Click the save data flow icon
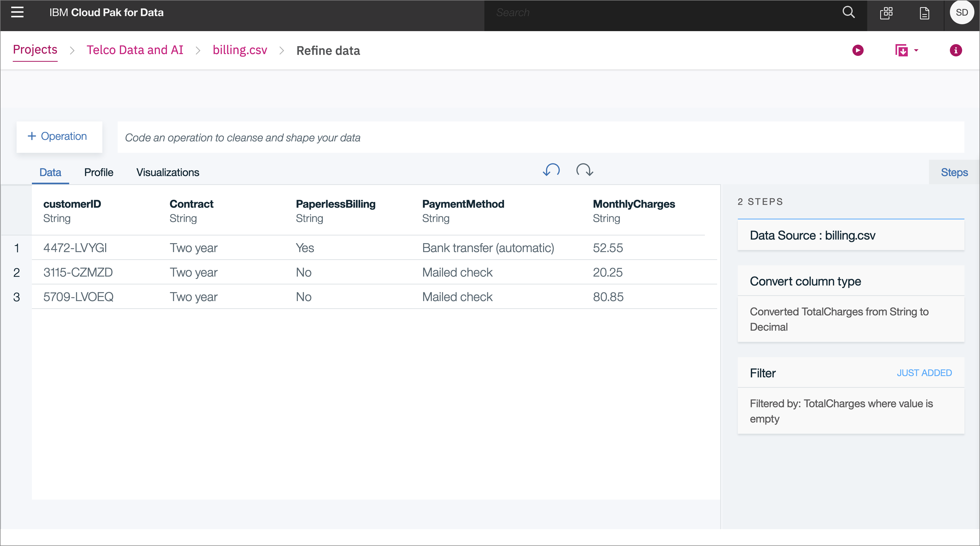Image resolution: width=980 pixels, height=546 pixels. pos(901,50)
